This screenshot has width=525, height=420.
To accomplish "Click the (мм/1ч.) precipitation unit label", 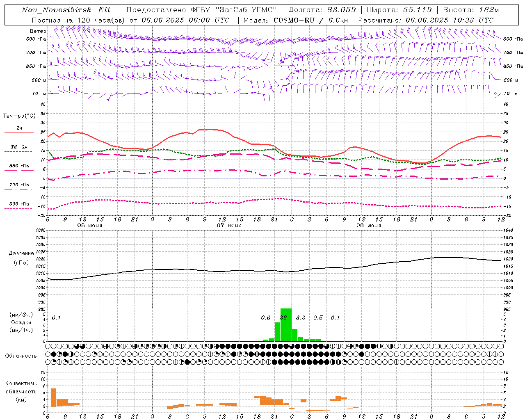I will coord(21,330).
